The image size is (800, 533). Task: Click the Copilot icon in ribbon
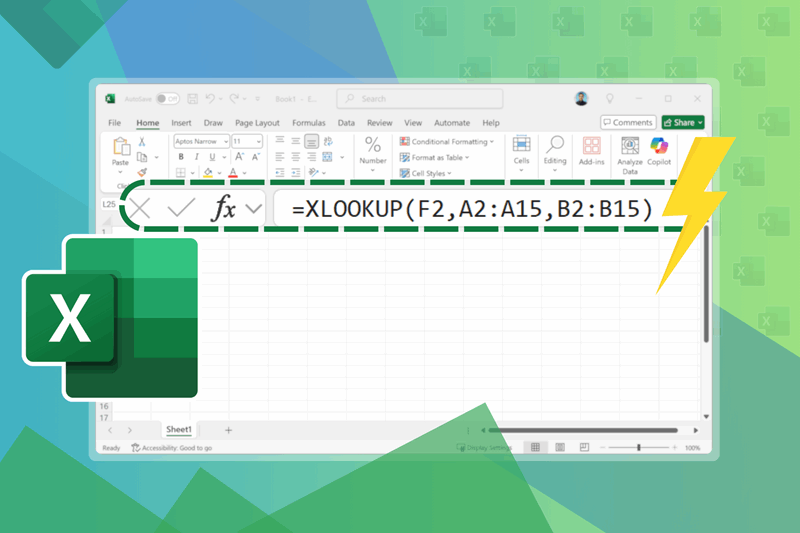coord(659,148)
